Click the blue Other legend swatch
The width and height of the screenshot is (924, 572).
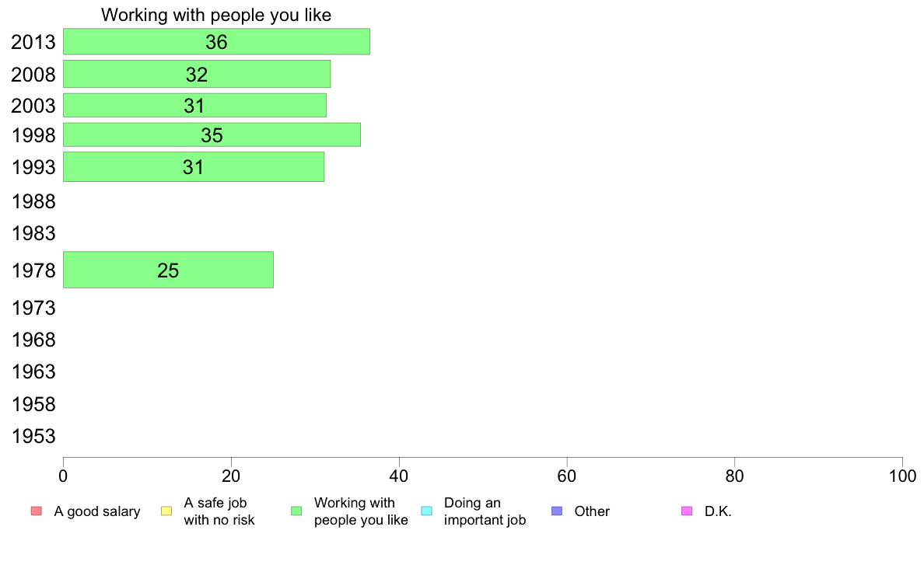pyautogui.click(x=557, y=511)
